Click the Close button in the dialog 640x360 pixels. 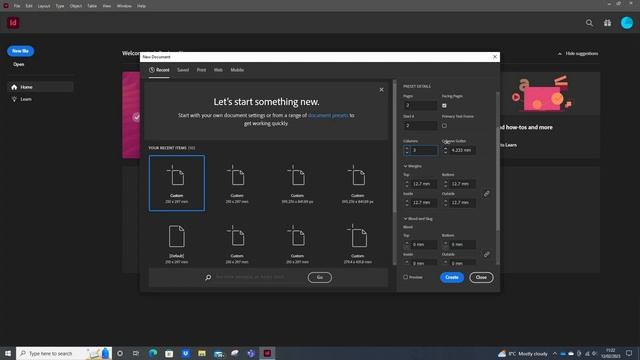click(x=481, y=278)
